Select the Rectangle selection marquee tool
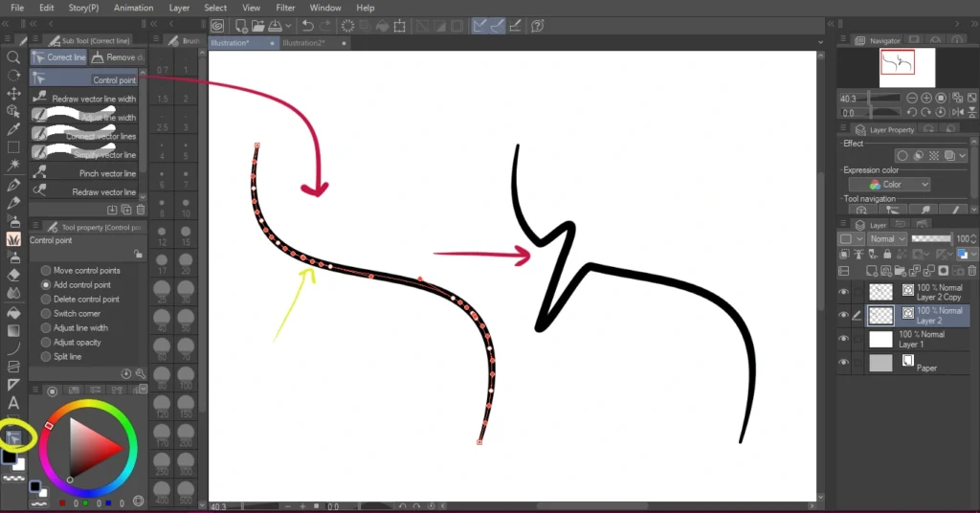This screenshot has height=513, width=980. [13, 147]
